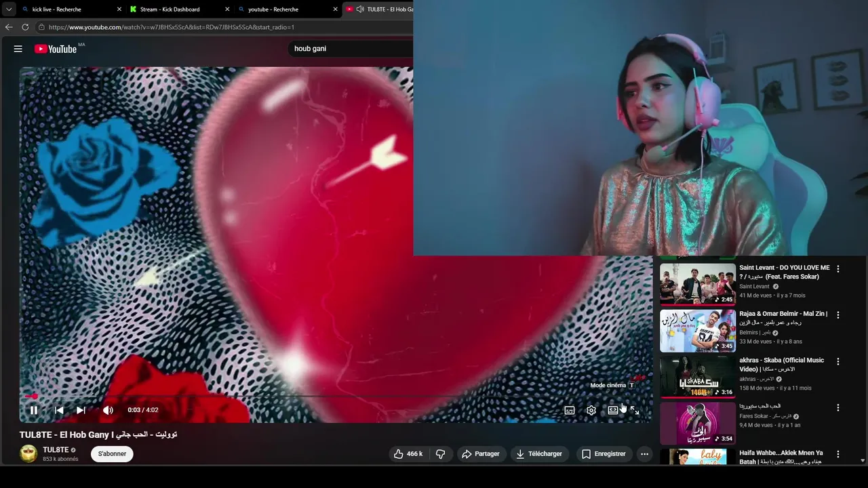Mute the video volume

point(108,410)
